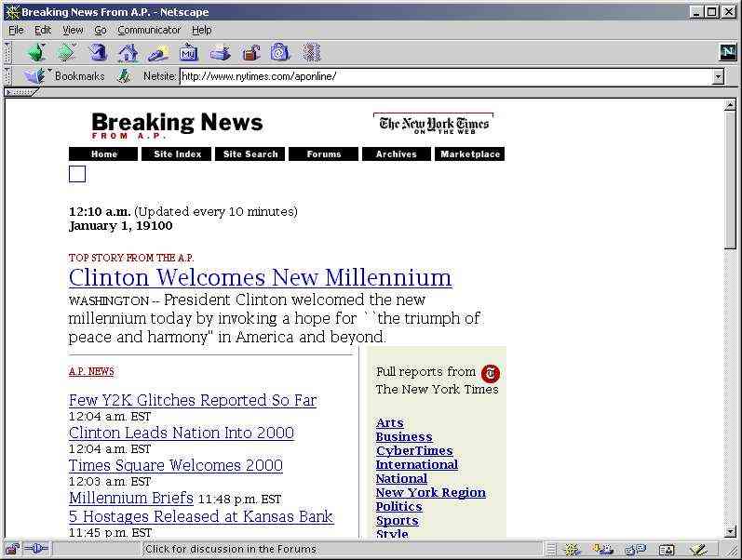This screenshot has width=742, height=560.
Task: Click the status bar security lock icon
Action: 12,549
